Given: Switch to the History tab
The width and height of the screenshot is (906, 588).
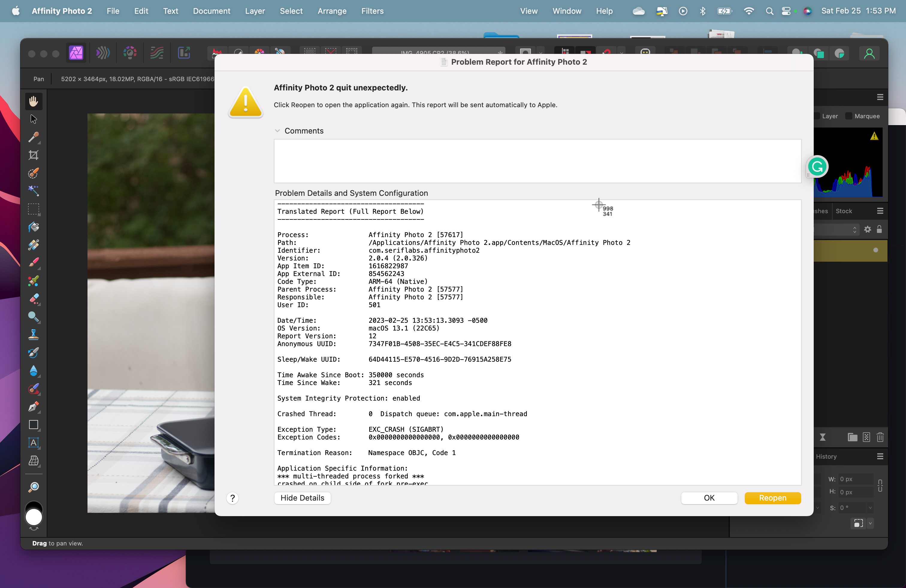Looking at the screenshot, I should [826, 456].
